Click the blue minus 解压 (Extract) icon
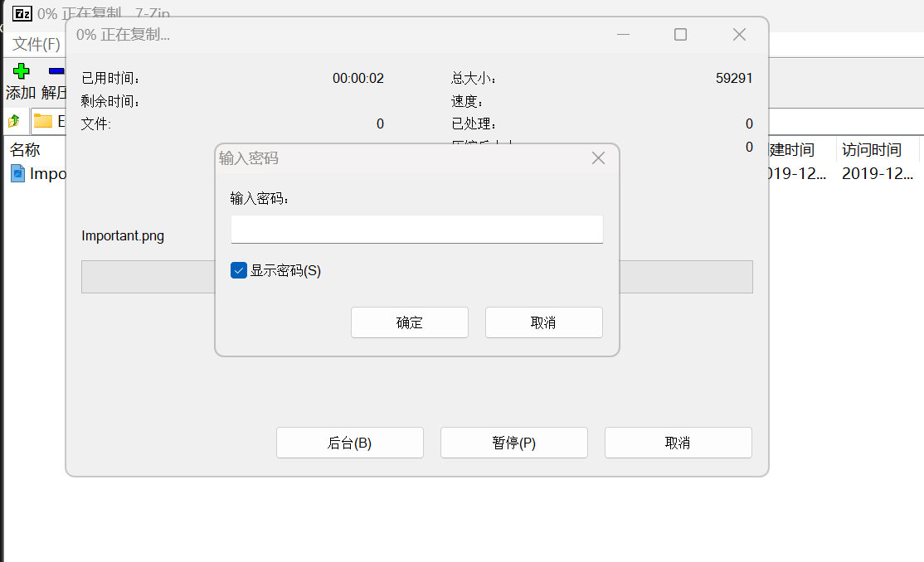The width and height of the screenshot is (924, 562). [56, 71]
